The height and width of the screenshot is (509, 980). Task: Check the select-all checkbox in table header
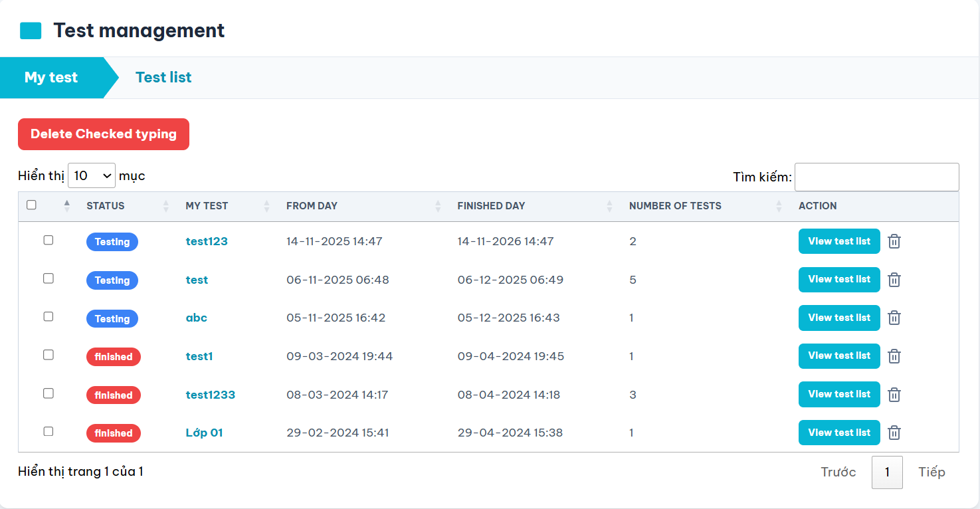point(31,205)
